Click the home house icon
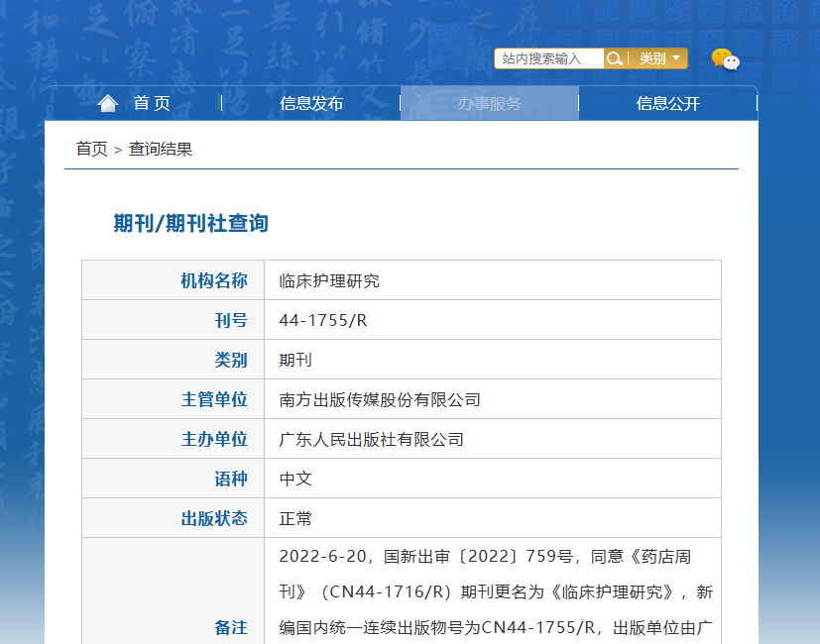 [x=108, y=103]
